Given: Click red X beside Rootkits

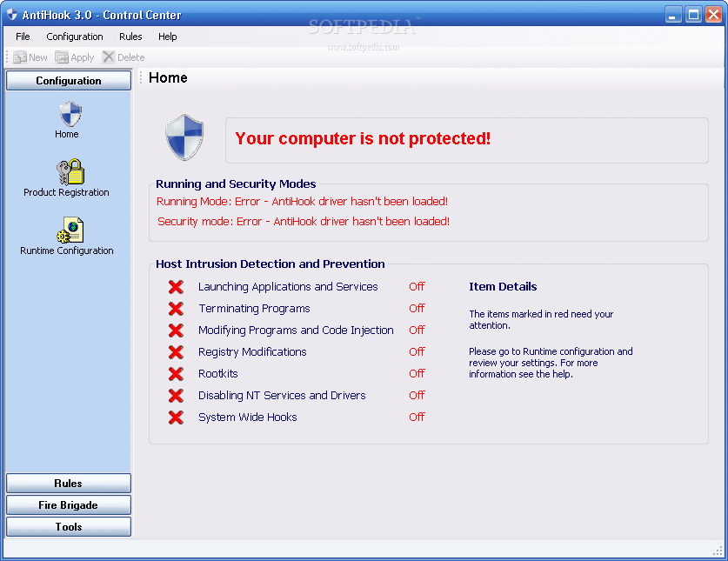Looking at the screenshot, I should tap(176, 374).
